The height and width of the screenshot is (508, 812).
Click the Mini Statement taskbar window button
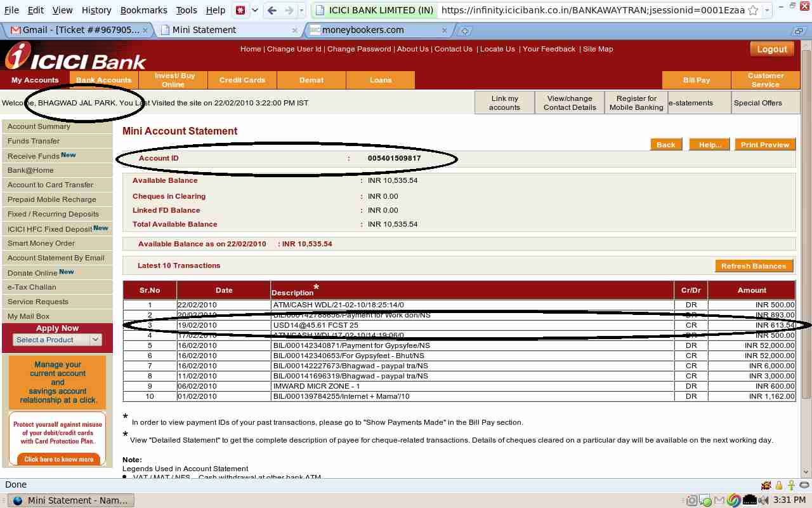click(x=71, y=500)
